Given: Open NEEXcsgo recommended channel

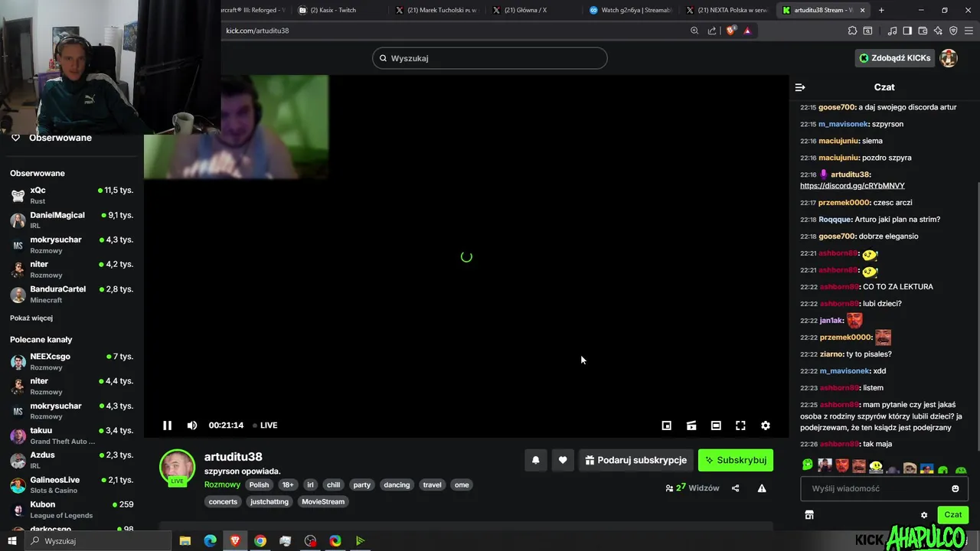Looking at the screenshot, I should (x=71, y=361).
